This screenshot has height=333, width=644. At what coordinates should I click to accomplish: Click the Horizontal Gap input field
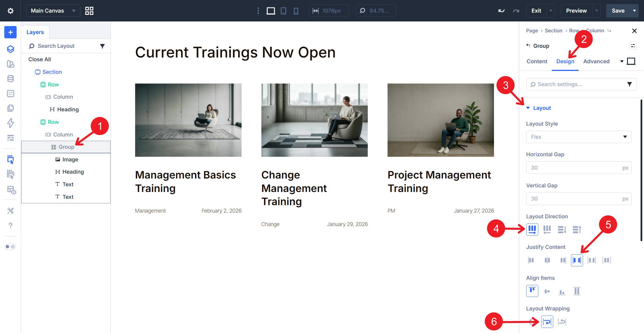tap(573, 168)
